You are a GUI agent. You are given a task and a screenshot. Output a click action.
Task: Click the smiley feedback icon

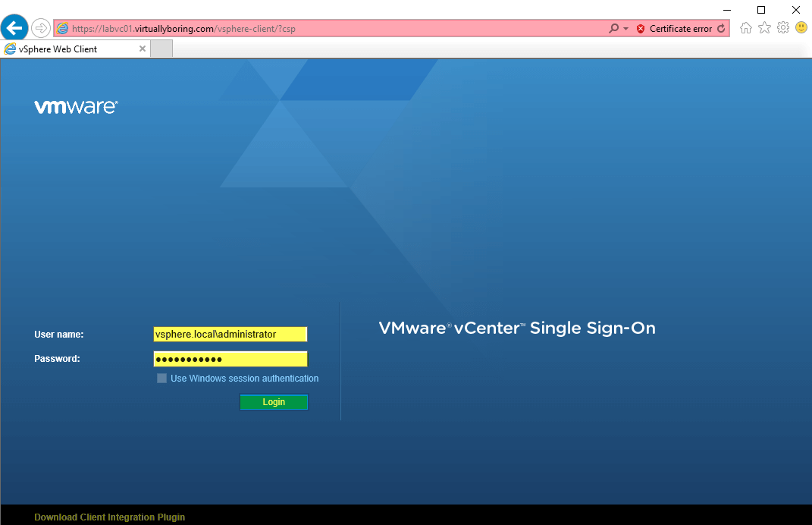[801, 27]
